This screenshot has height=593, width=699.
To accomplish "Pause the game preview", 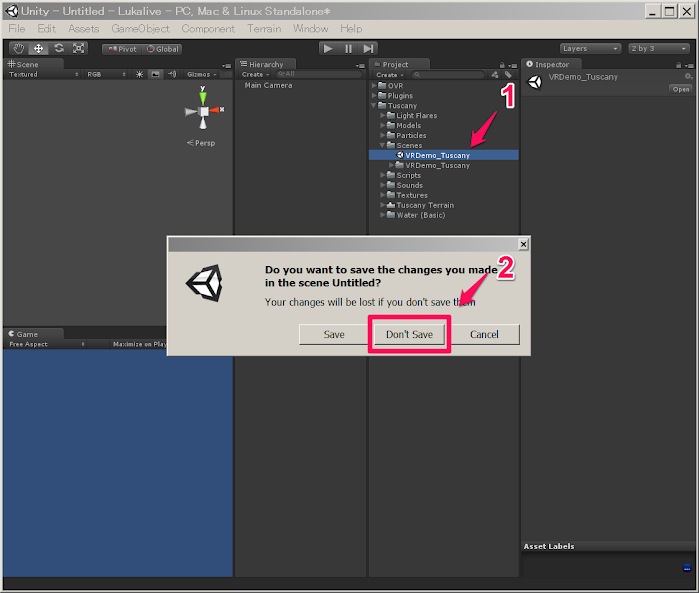I will 348,48.
